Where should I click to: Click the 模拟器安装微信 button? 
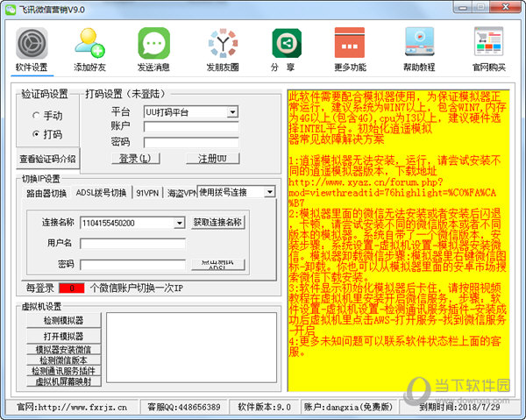click(x=63, y=350)
